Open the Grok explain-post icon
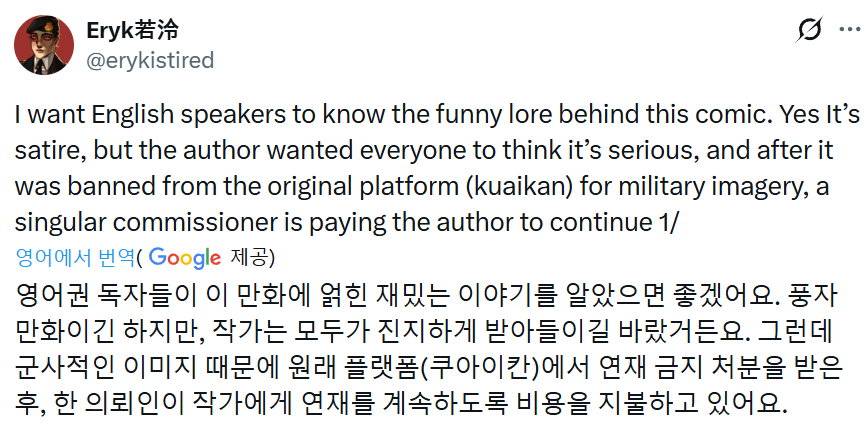868x432 pixels. [x=808, y=31]
